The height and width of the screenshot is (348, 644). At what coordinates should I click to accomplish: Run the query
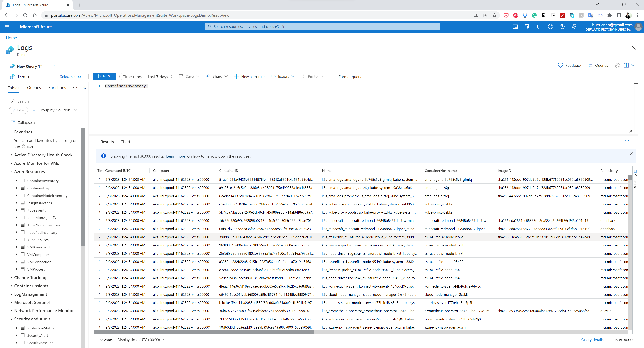click(104, 76)
